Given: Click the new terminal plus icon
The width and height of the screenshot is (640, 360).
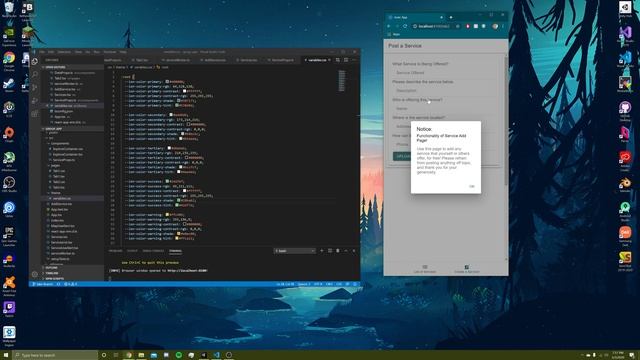Looking at the screenshot, I should 322,251.
